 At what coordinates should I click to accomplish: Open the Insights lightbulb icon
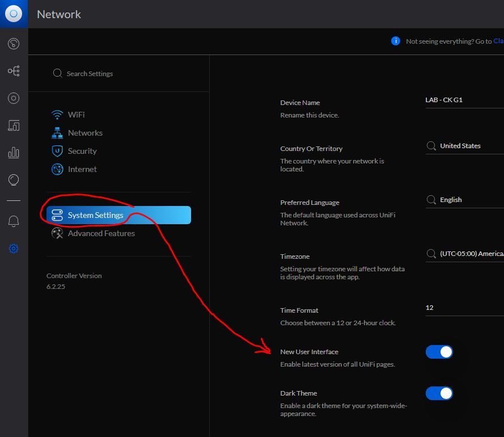[14, 180]
